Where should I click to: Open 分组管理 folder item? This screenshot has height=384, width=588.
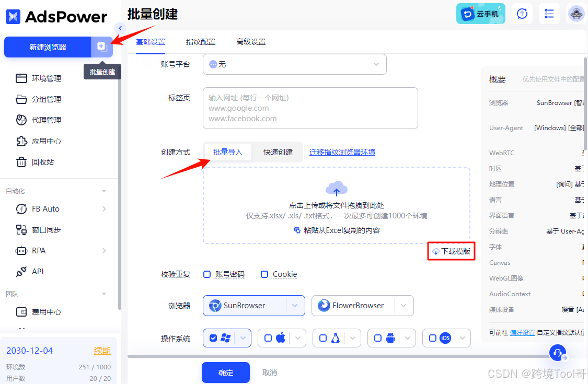click(x=39, y=99)
